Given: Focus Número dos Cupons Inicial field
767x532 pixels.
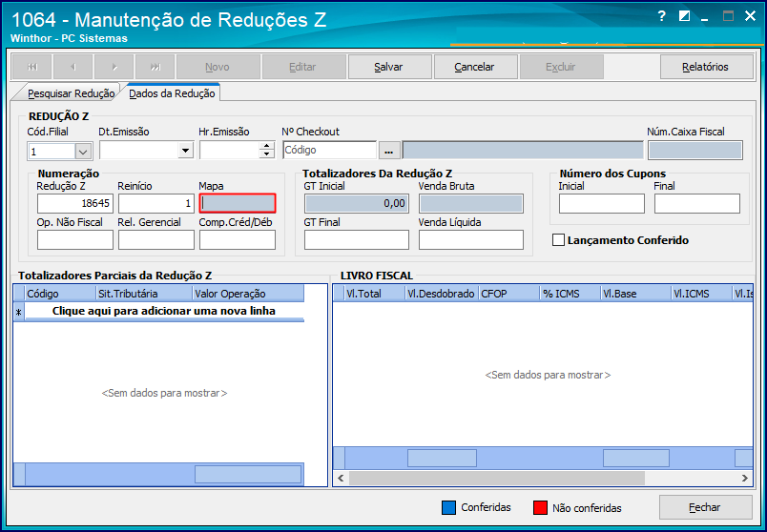Looking at the screenshot, I should click(602, 203).
